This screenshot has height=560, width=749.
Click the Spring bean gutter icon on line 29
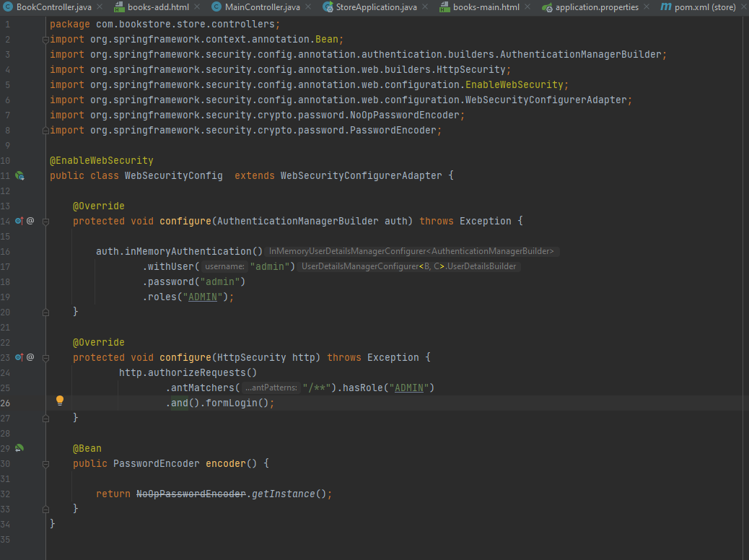[x=19, y=448]
